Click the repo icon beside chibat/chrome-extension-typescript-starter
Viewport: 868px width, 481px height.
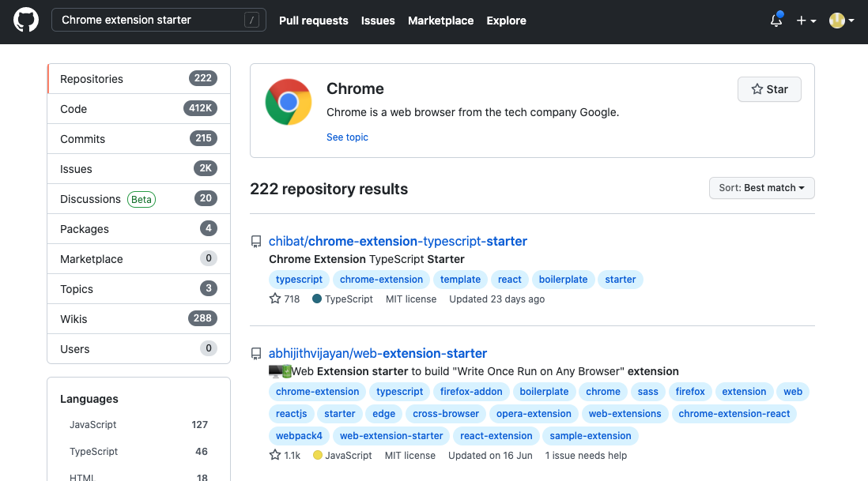(x=256, y=242)
